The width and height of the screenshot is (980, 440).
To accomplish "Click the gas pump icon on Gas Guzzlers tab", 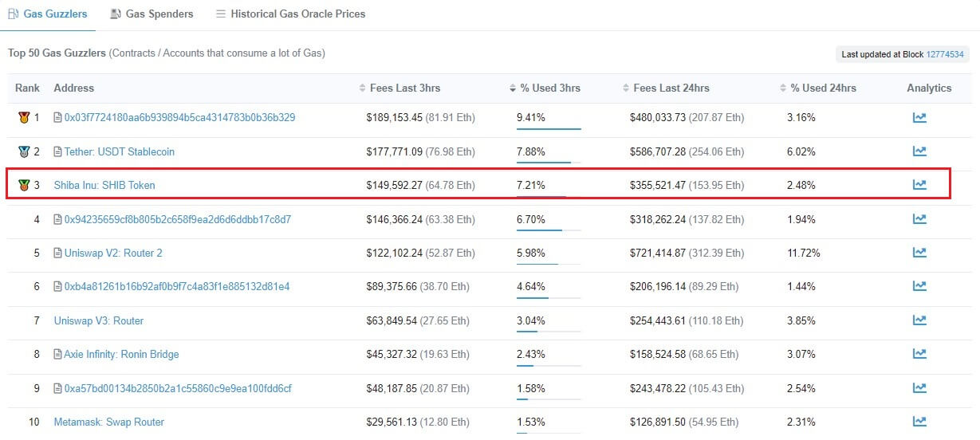I will coord(14,14).
